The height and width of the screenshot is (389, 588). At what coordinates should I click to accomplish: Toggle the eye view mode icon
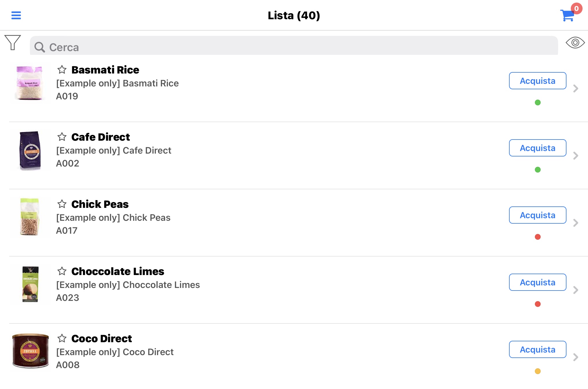[x=575, y=43]
